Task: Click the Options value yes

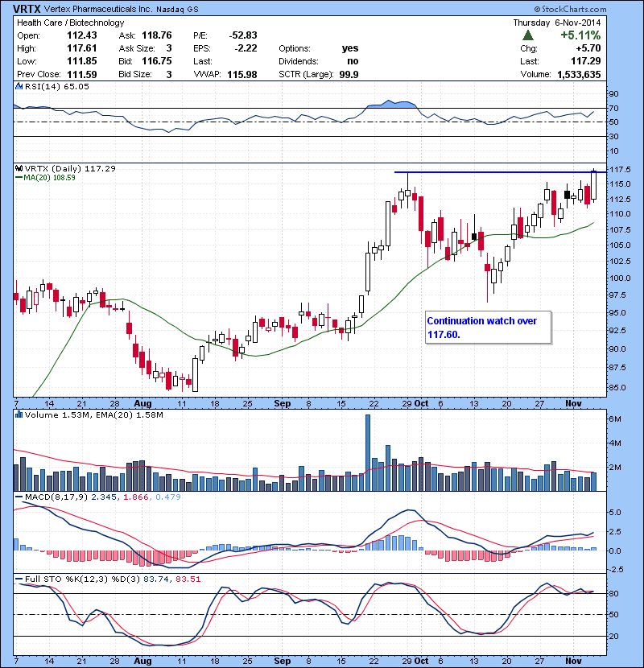Action: pyautogui.click(x=350, y=48)
